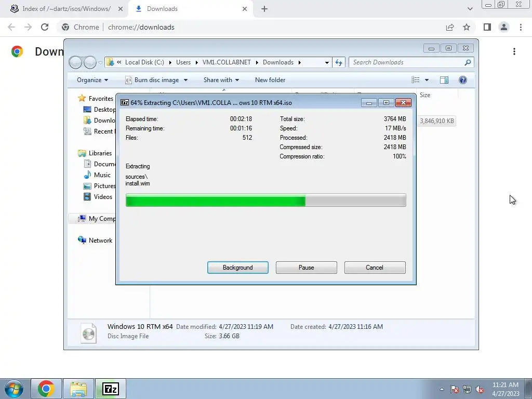Screen dimensions: 532x399
Task: Open the Share with menu
Action: 221,80
